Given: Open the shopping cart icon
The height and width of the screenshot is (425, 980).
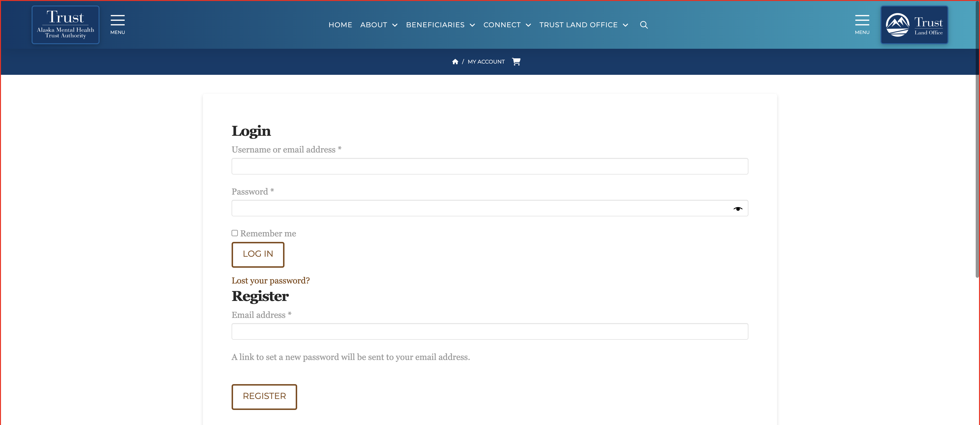Looking at the screenshot, I should pos(516,62).
